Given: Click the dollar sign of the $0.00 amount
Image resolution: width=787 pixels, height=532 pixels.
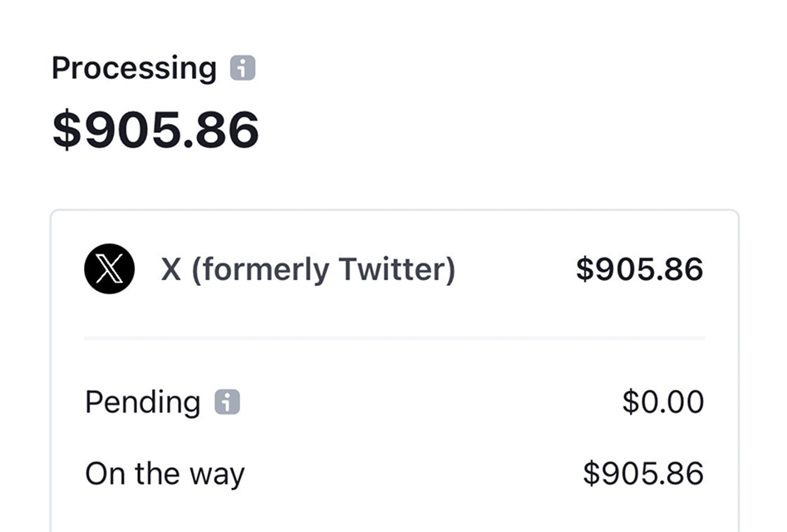Looking at the screenshot, I should coord(630,402).
